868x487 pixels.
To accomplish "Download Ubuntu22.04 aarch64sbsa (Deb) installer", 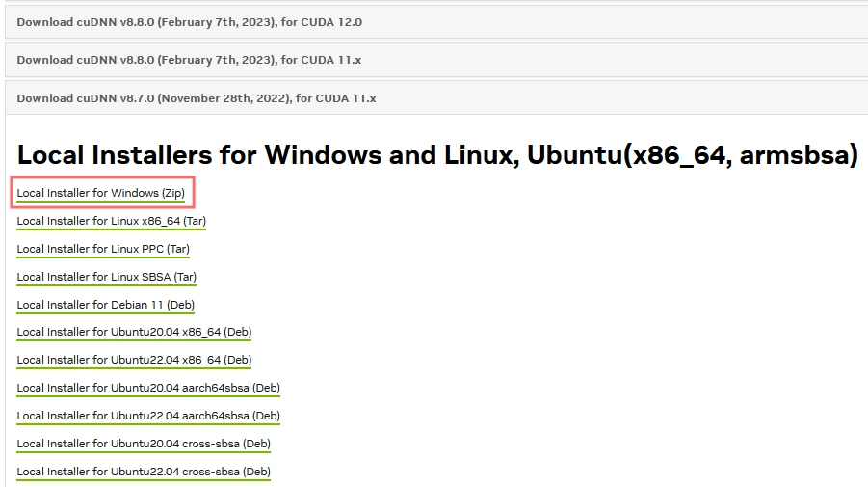I will pyautogui.click(x=148, y=416).
